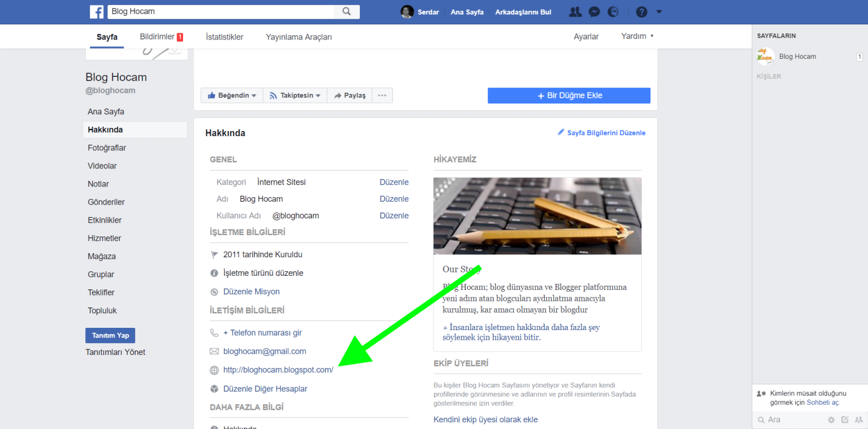Open chat settings gear icon
This screenshot has width=868, height=429.
[x=831, y=419]
